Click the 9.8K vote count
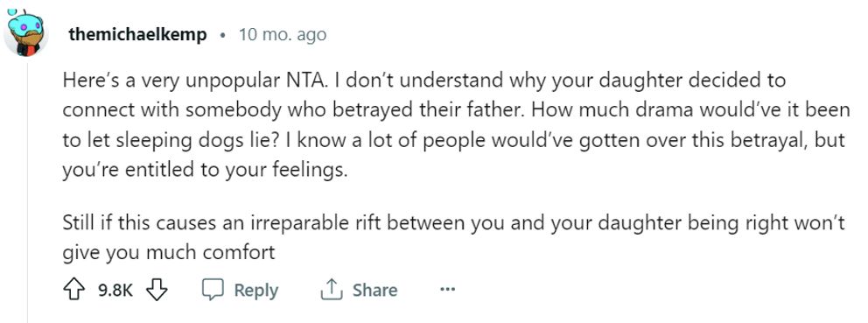Screen dimensions: 868x323 (x=115, y=291)
